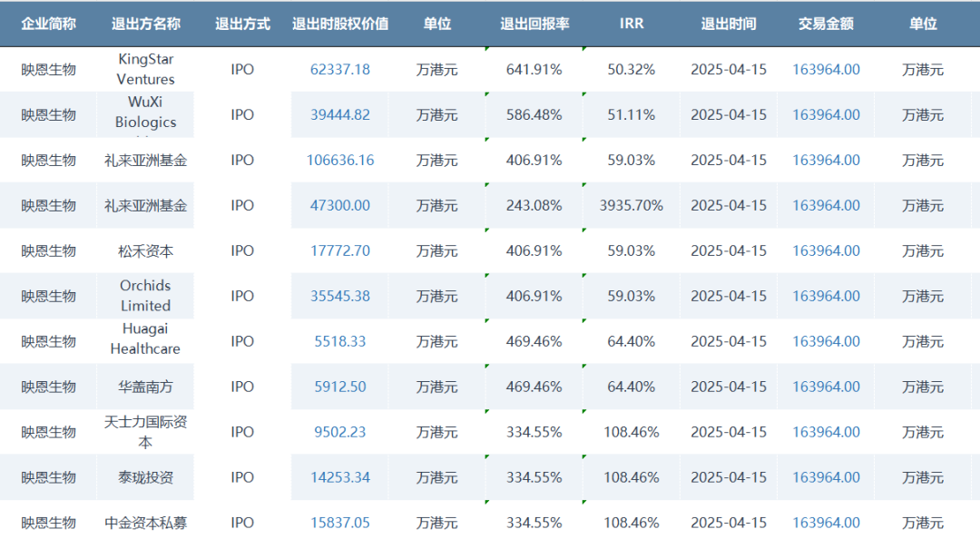
Task: Click the 退出时间 column header
Action: 729,24
